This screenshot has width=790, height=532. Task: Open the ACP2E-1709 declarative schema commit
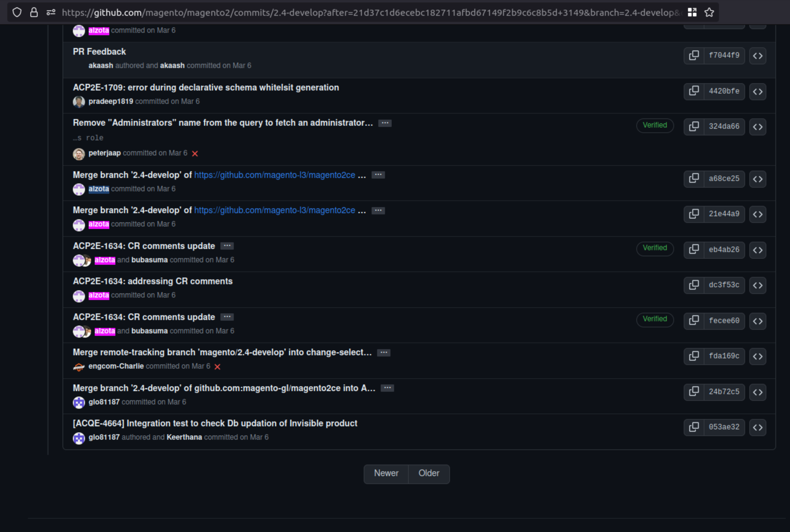tap(206, 87)
